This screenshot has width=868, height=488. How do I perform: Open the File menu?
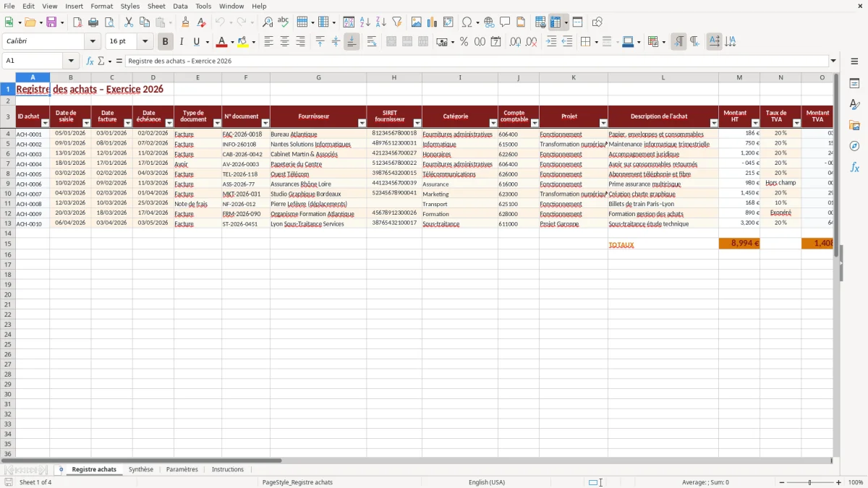(x=9, y=6)
